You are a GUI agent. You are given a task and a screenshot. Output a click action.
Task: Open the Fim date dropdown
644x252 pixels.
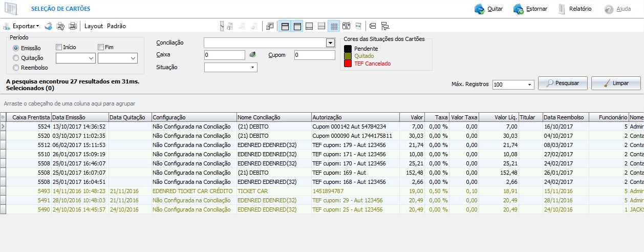[133, 58]
